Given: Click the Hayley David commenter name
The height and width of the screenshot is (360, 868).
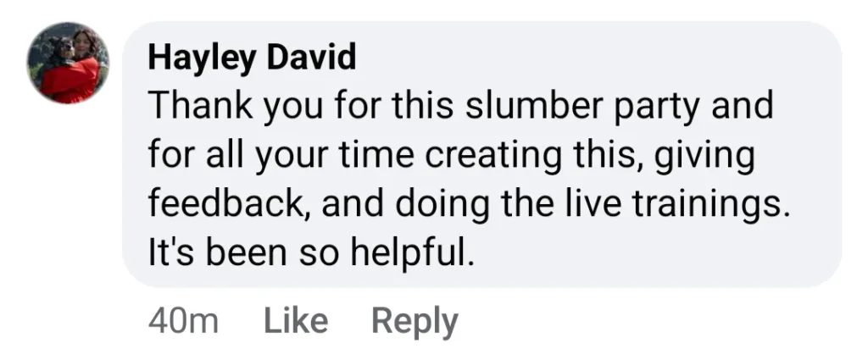Looking at the screenshot, I should (x=252, y=58).
